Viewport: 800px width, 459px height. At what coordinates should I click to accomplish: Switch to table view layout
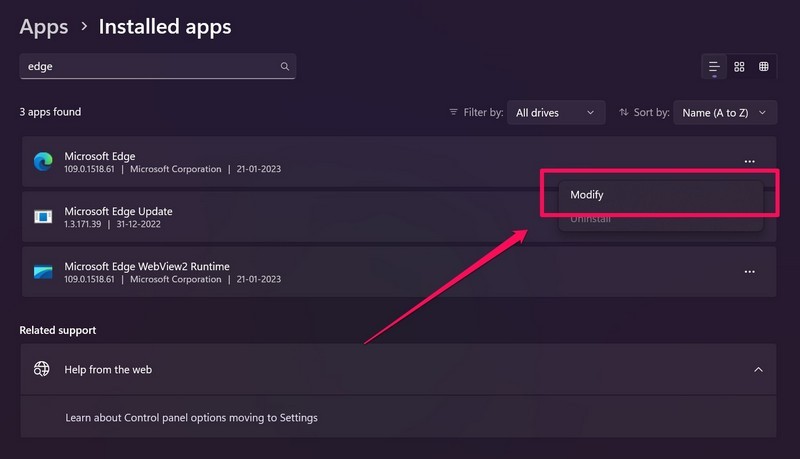coord(764,67)
